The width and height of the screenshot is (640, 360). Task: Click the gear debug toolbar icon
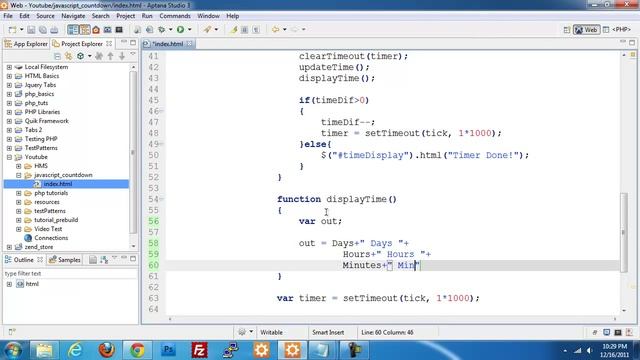162,29
